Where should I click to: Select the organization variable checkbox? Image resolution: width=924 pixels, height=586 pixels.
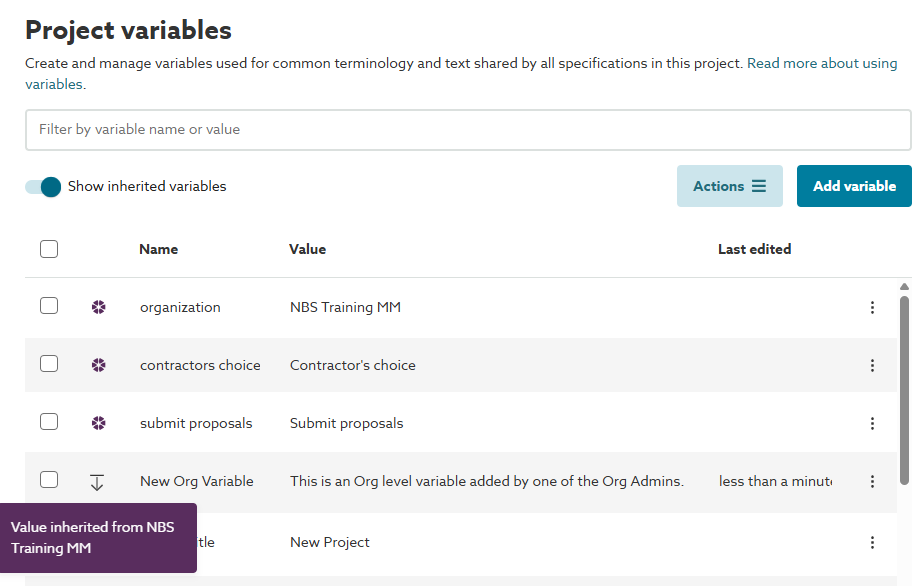[49, 306]
